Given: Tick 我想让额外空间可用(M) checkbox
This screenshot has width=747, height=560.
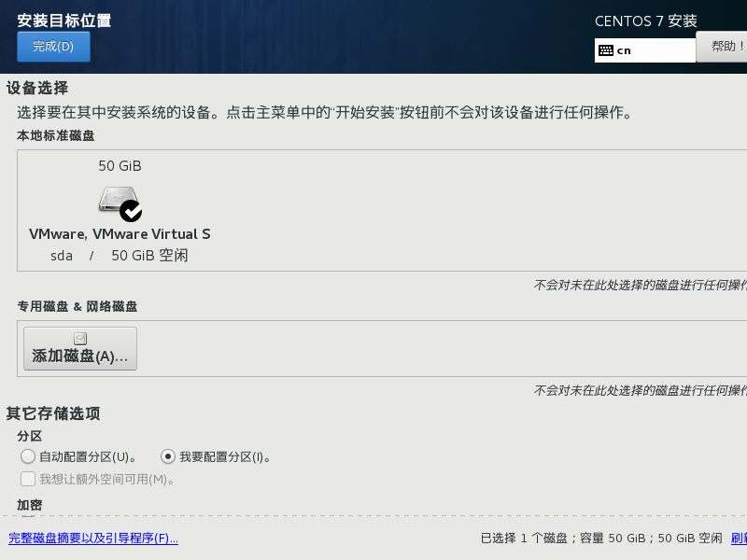Looking at the screenshot, I should point(28,479).
